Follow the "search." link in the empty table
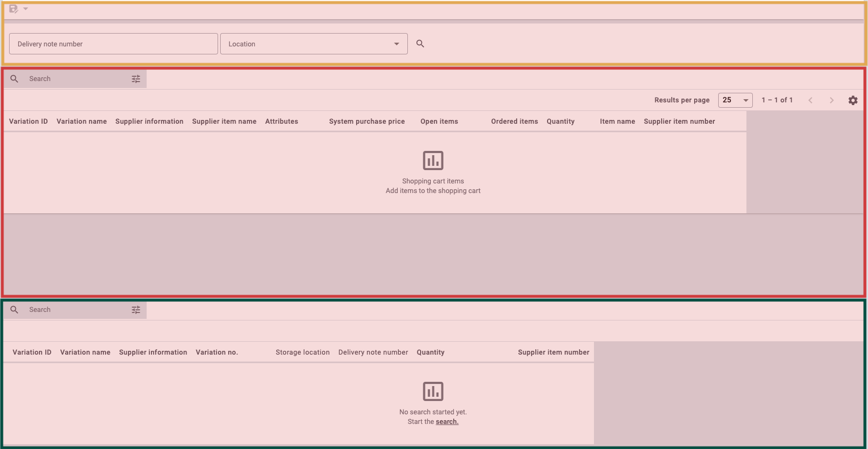 [447, 422]
